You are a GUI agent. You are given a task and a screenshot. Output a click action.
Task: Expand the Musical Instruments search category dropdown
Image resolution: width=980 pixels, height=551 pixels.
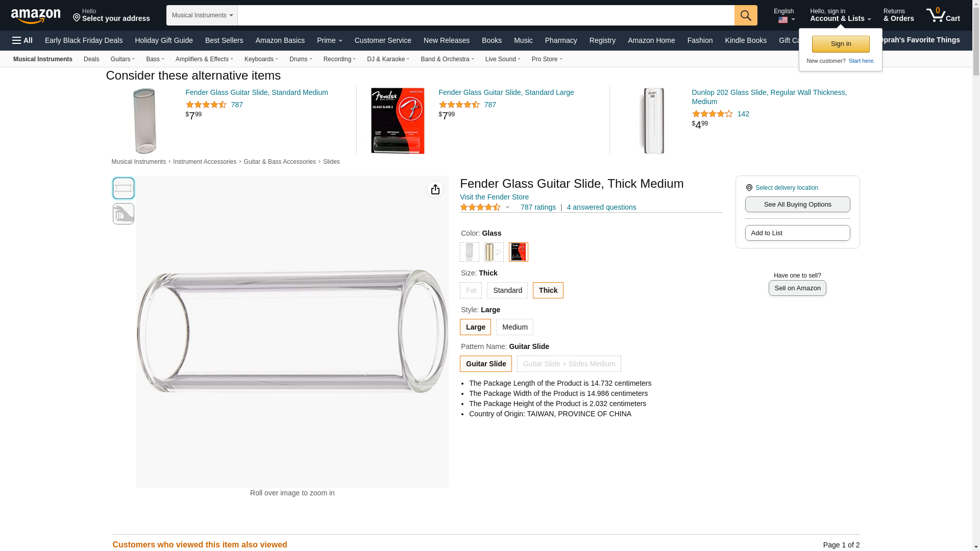click(x=202, y=15)
